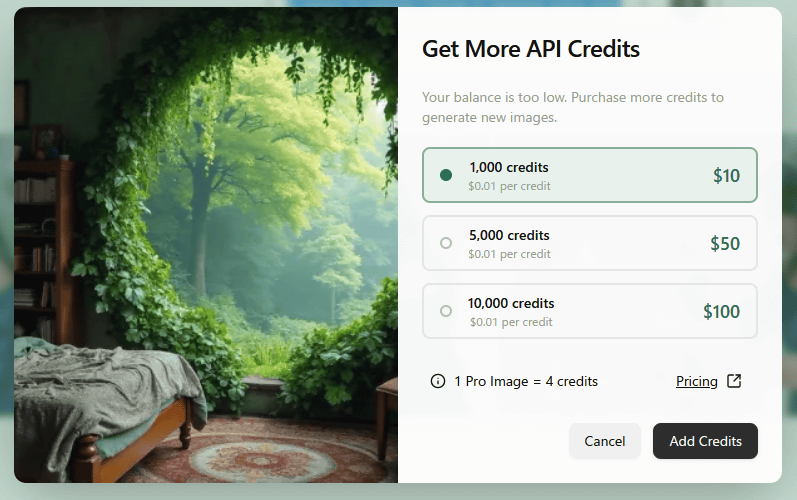
Task: Choose the $50 price label
Action: (x=725, y=243)
